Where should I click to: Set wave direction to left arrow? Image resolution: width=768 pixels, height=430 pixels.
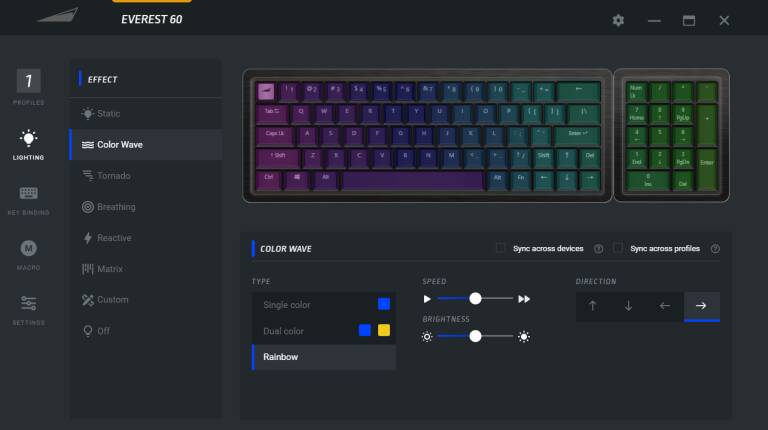pos(665,306)
